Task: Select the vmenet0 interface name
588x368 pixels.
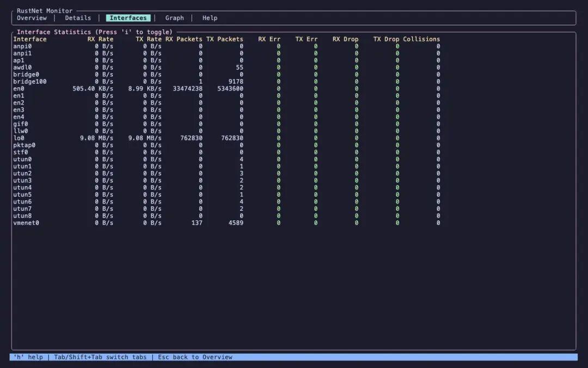Action: click(x=26, y=223)
